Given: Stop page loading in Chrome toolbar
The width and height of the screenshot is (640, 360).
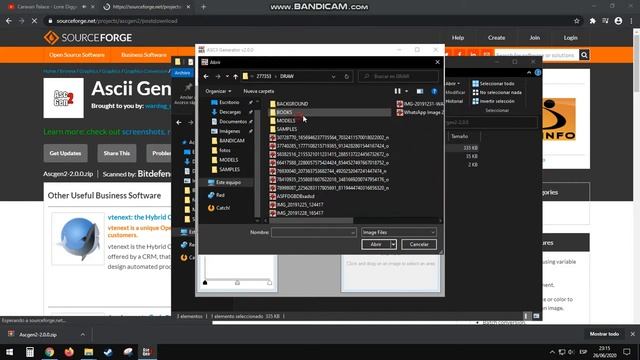Looking at the screenshot, I should [x=34, y=21].
